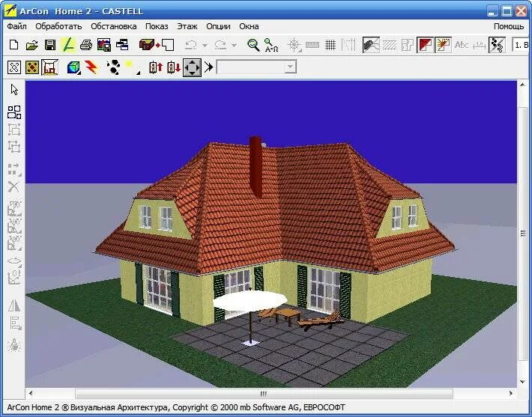Click the horizontal scrollbar thumb

[264, 394]
